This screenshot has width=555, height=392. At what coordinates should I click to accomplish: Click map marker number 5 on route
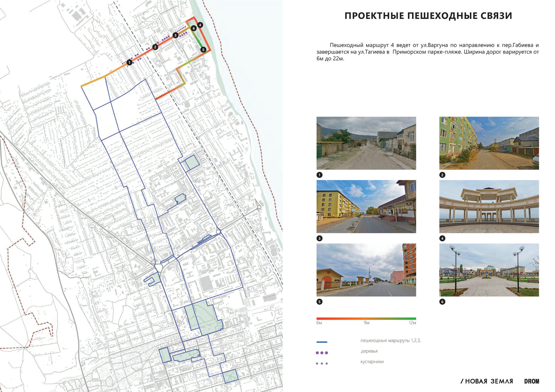coord(203,50)
